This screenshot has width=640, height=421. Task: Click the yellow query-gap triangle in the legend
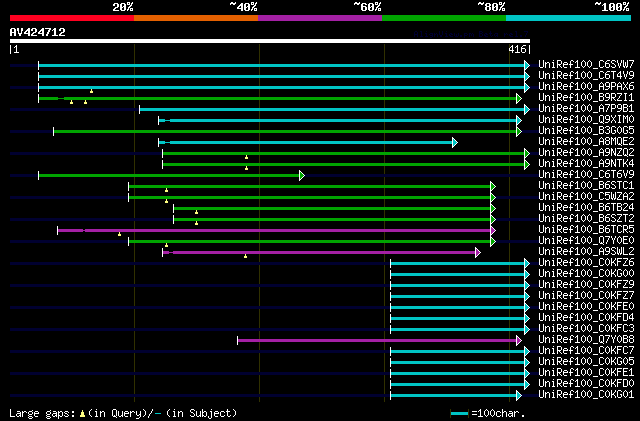click(82, 414)
